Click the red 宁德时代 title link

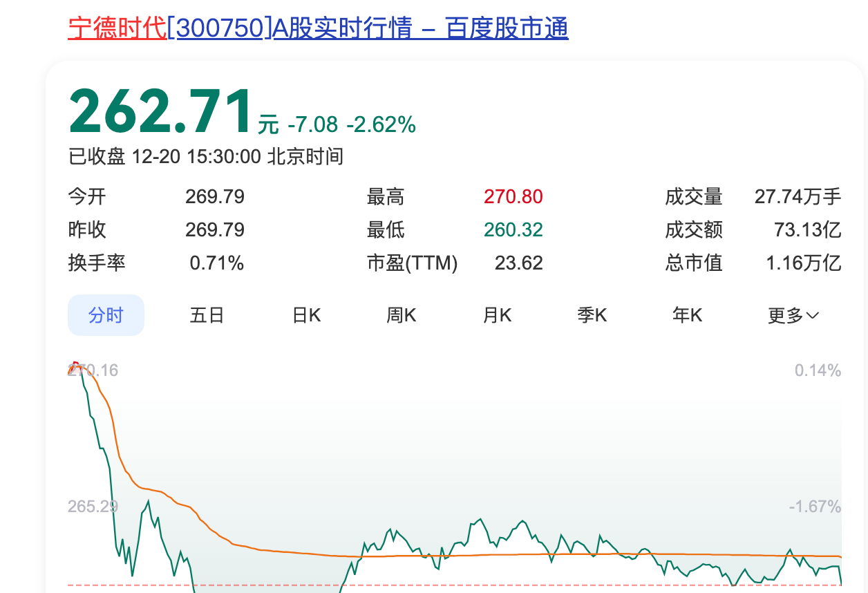117,28
